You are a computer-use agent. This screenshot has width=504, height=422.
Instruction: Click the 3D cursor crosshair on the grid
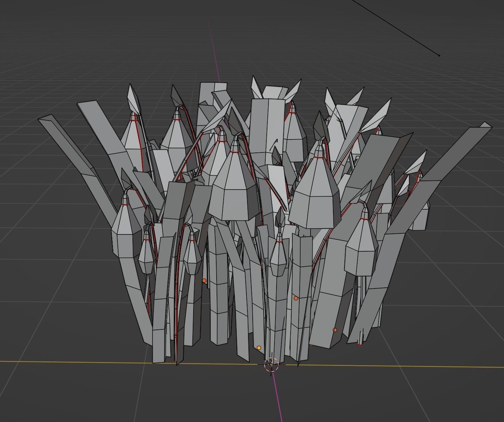(x=271, y=365)
